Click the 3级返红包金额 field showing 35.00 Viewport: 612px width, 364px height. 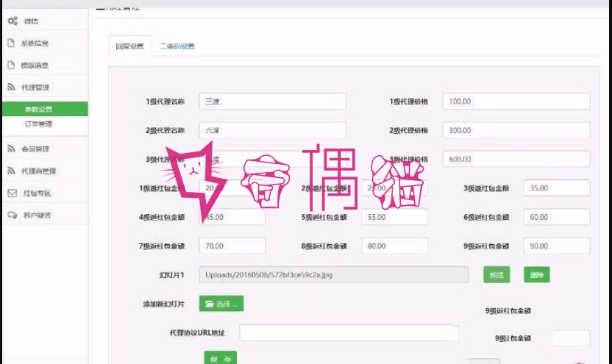557,188
